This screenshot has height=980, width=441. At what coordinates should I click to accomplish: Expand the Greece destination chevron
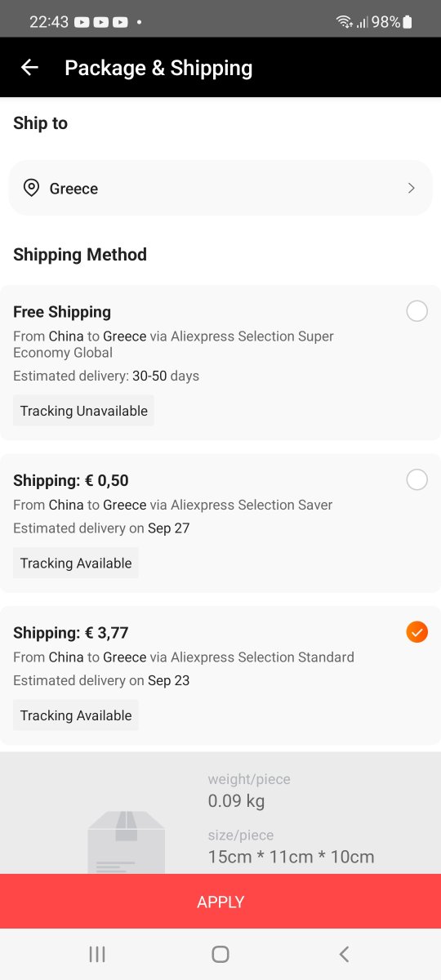click(x=411, y=188)
